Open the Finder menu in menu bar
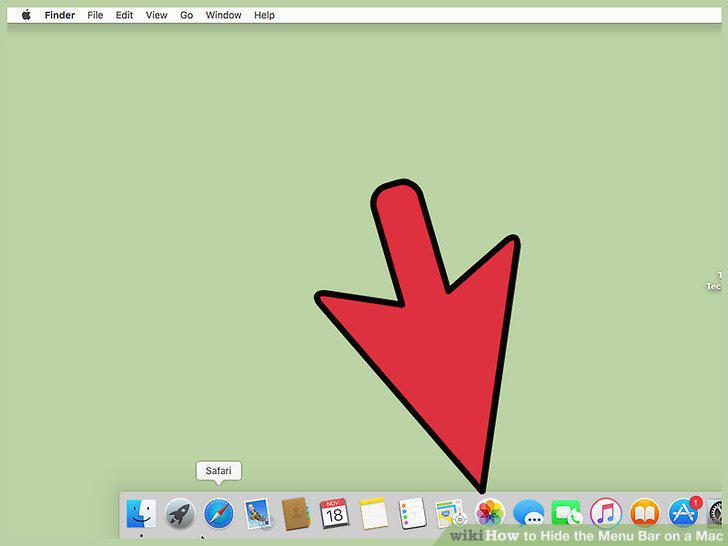This screenshot has height=546, width=728. pos(59,15)
